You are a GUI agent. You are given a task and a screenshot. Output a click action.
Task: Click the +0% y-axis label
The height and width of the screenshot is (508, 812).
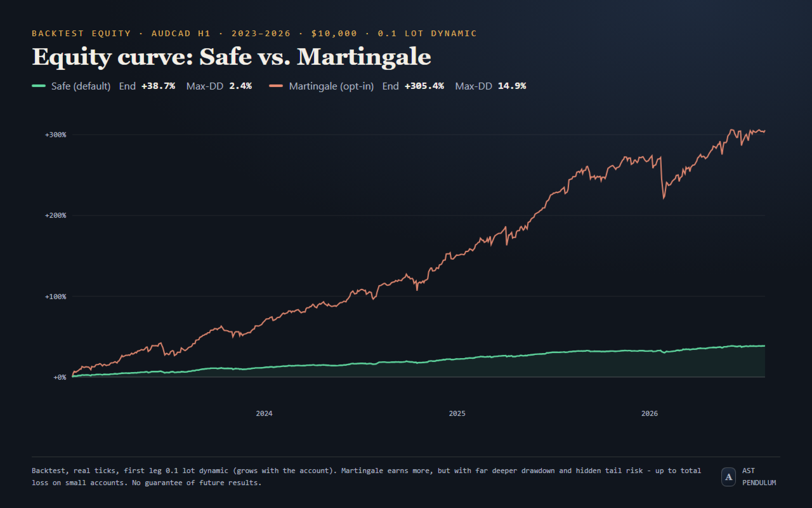pyautogui.click(x=59, y=377)
